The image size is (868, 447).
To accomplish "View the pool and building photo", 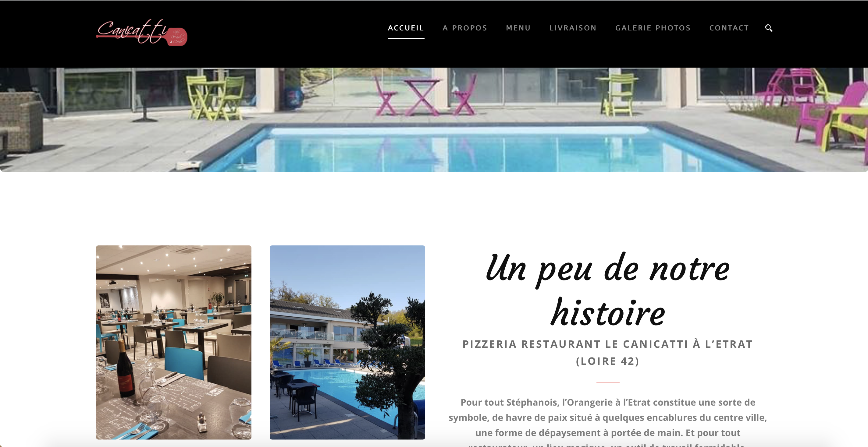I will click(347, 342).
